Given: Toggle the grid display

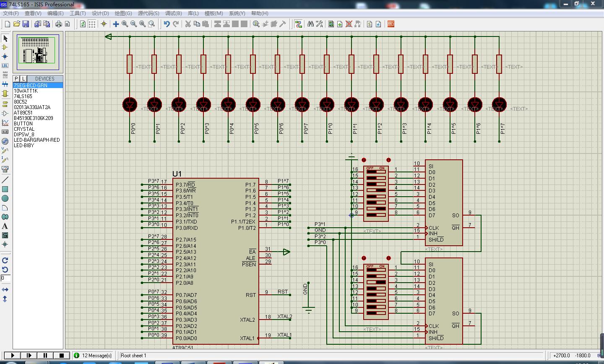Looking at the screenshot, I should pos(92,24).
